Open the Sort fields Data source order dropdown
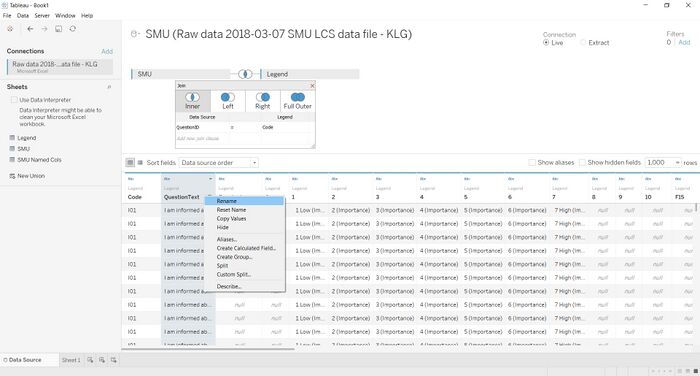Screen dimensions: 700x376 219,163
